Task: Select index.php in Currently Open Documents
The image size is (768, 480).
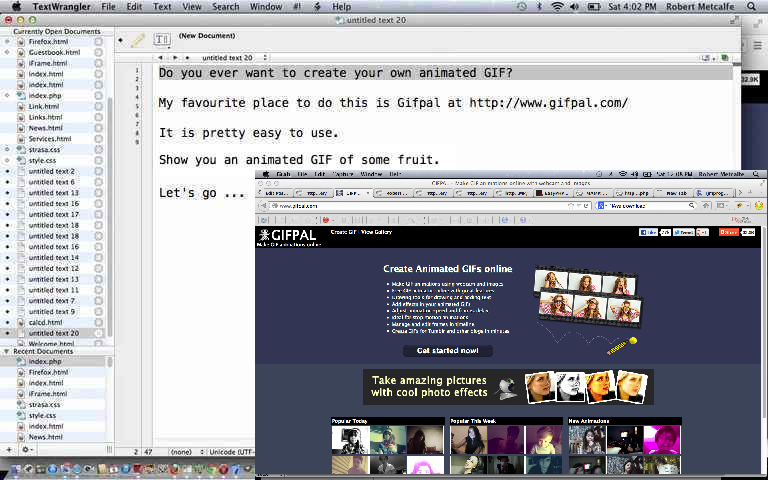Action: (45, 96)
